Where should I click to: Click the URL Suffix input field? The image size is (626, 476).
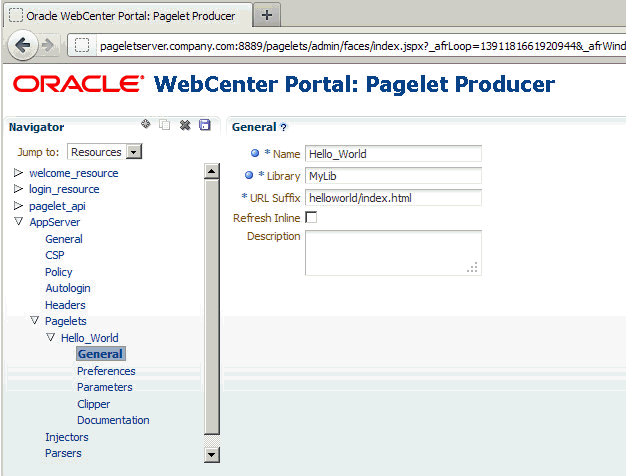tap(393, 198)
